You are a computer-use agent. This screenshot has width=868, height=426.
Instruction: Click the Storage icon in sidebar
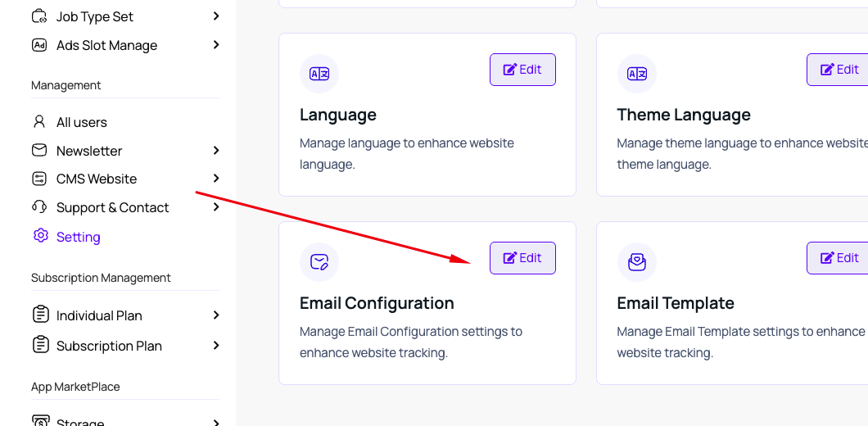tap(40, 421)
